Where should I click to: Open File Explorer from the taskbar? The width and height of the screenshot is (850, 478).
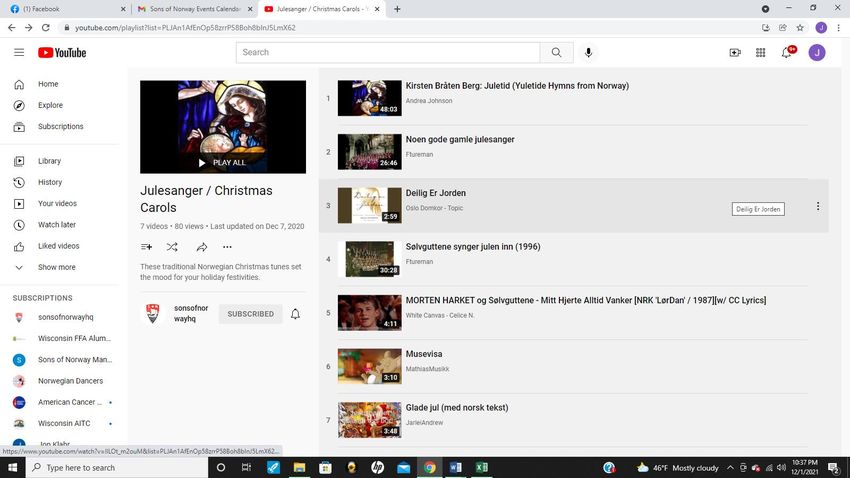coord(299,467)
